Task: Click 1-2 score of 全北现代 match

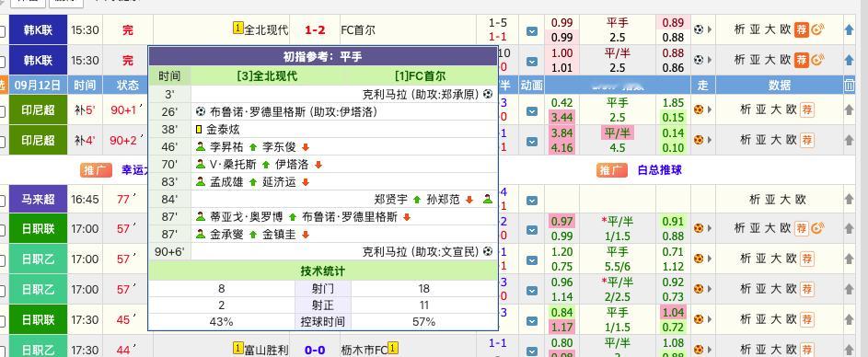Action: [x=315, y=29]
